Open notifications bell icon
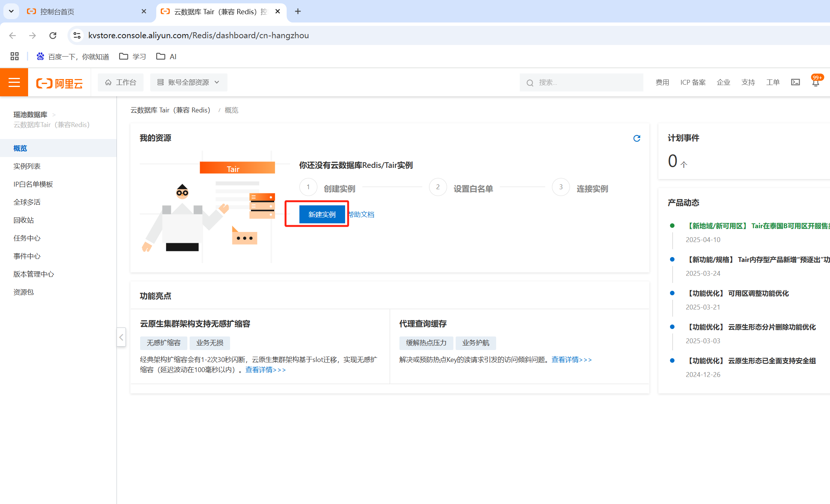The image size is (830, 504). (816, 82)
